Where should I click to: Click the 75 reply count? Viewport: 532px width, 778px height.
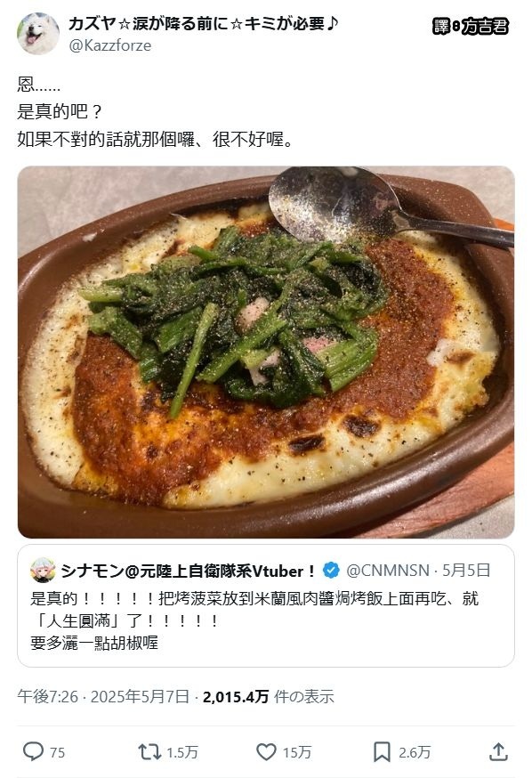[x=57, y=753]
